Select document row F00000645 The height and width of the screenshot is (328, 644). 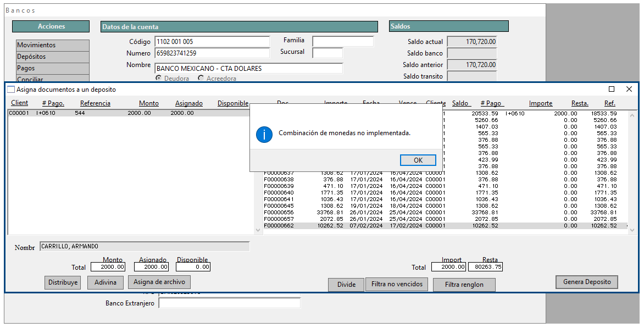[x=446, y=205]
